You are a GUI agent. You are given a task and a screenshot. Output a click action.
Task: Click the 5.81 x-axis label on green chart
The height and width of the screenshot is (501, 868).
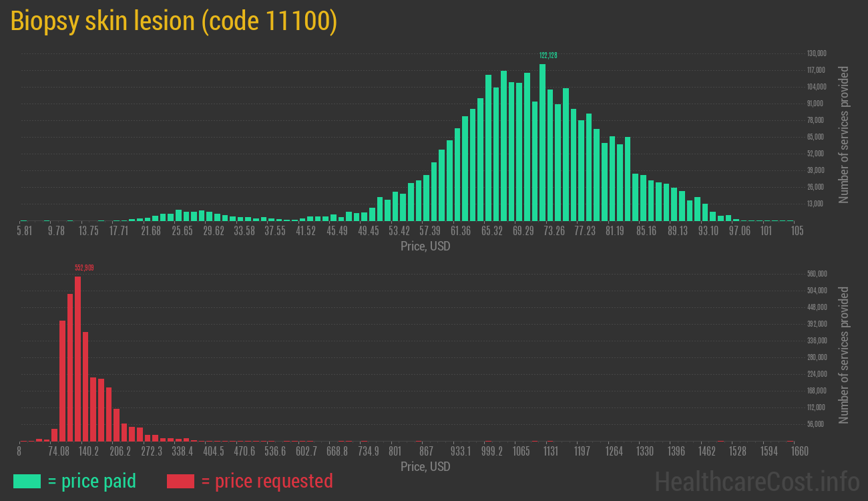[x=24, y=230]
